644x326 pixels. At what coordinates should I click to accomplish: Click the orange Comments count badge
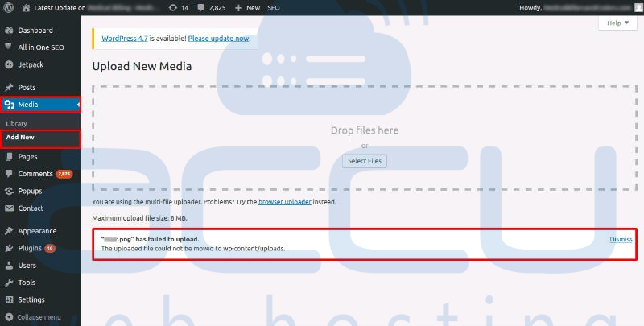pyautogui.click(x=64, y=174)
